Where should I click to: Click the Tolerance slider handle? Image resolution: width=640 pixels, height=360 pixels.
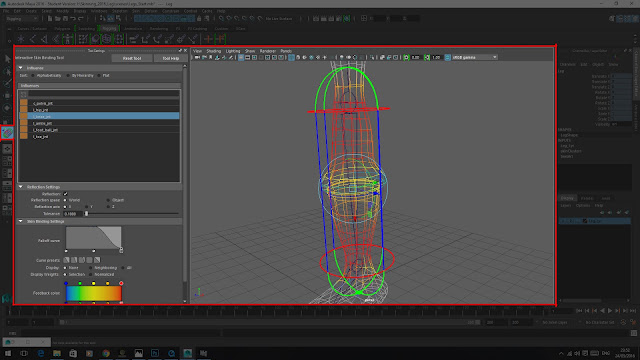(x=86, y=213)
